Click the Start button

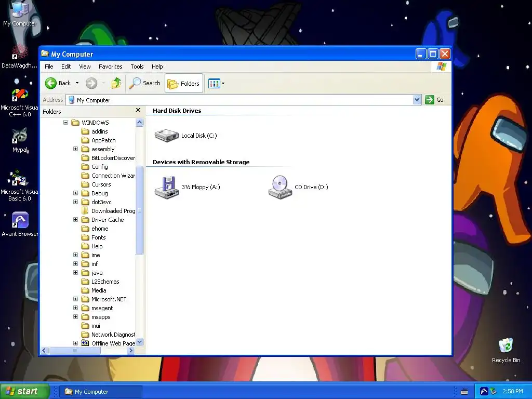point(25,391)
